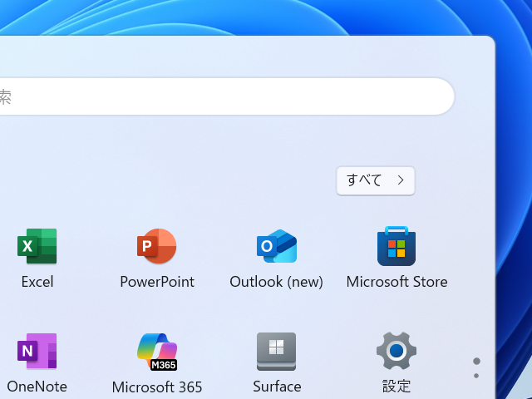The image size is (532, 399).
Task: Open the Excel app icon
Action: pyautogui.click(x=37, y=246)
